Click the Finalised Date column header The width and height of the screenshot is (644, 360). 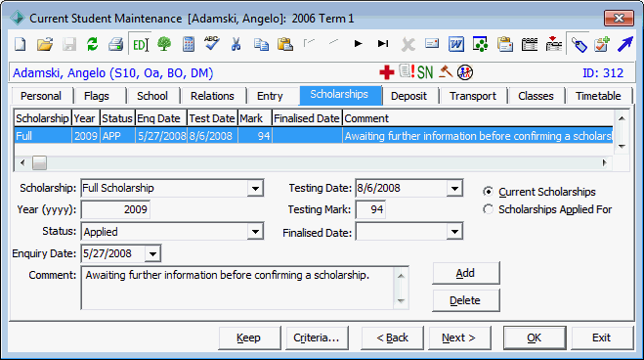(307, 118)
